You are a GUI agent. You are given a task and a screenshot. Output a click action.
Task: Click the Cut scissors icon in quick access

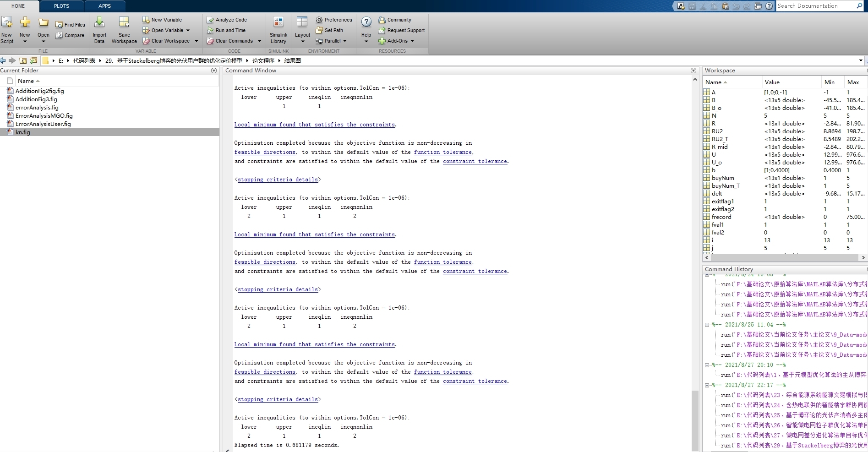(x=703, y=6)
